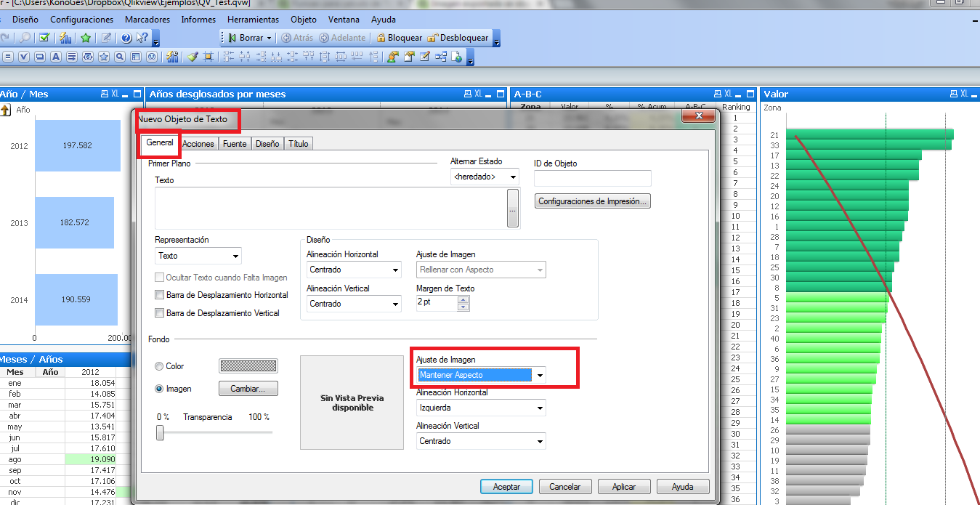The width and height of the screenshot is (980, 505).
Task: Click the Create Bookmark Object star icon
Action: point(104,56)
